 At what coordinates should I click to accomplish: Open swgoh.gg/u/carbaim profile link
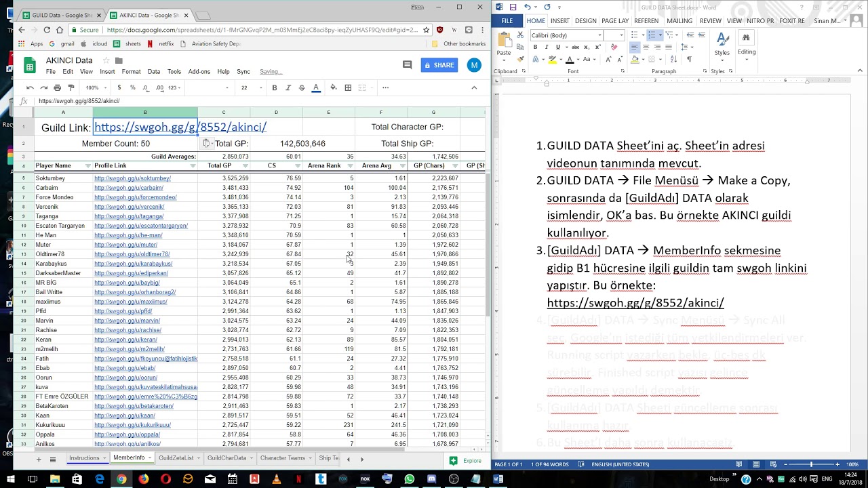click(x=129, y=188)
